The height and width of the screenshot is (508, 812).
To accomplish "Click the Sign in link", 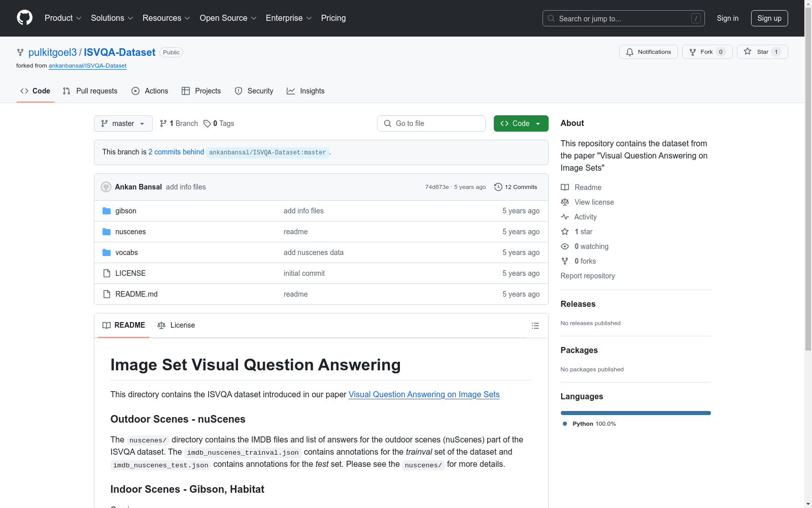I will (x=728, y=18).
